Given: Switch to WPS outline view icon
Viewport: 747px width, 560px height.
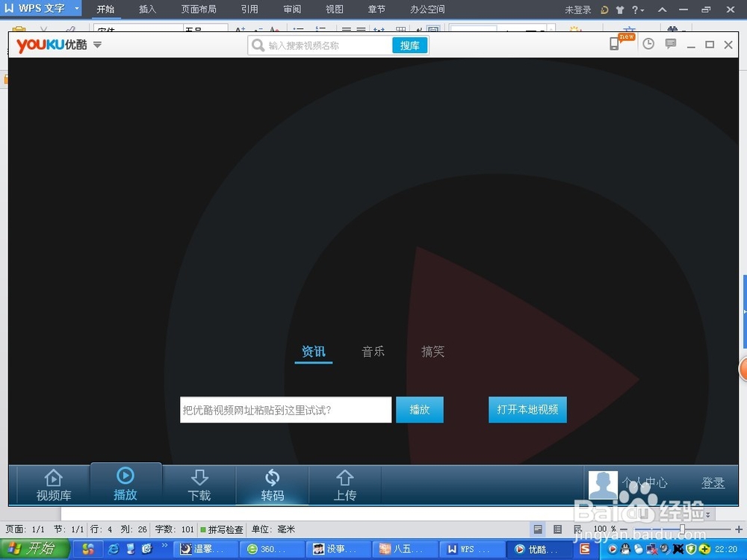Looking at the screenshot, I should (557, 529).
